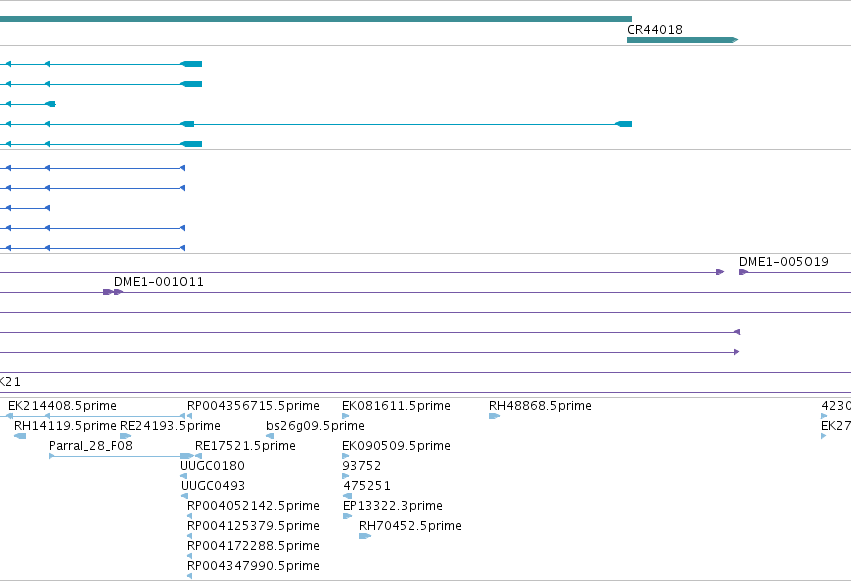Viewport: 851px width, 581px height.
Task: Select the long top gene span bar
Action: click(x=316, y=19)
